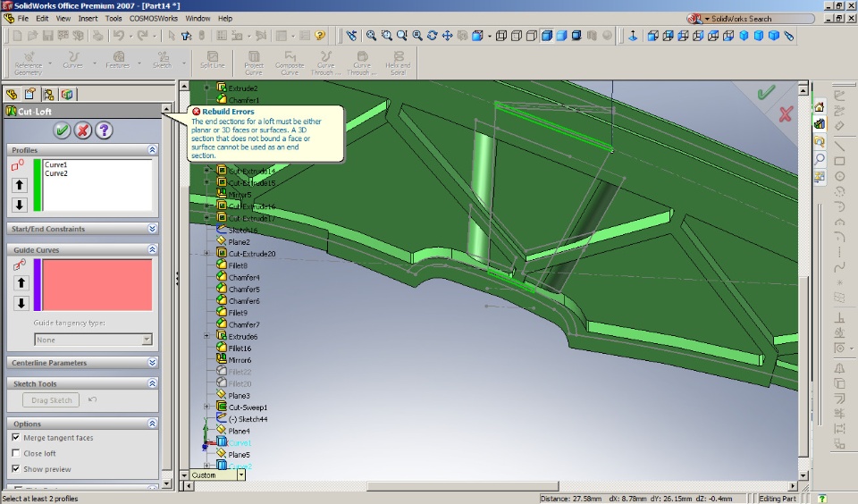Open the FeatureManager design tree tab
This screenshot has width=858, height=504.
click(12, 94)
